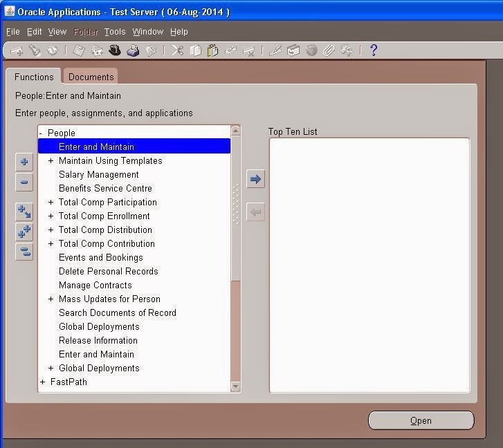
Task: Click the Find flashlight toolbar icon
Action: coord(35,50)
